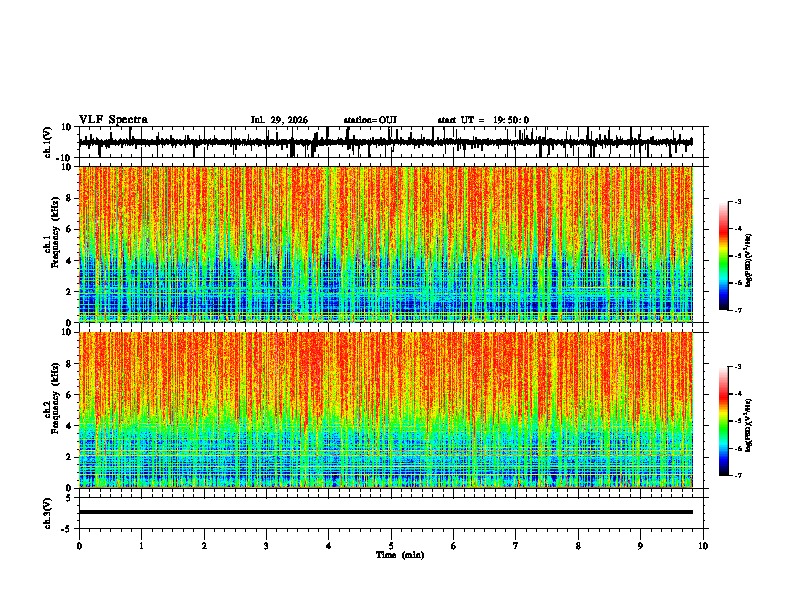Click the "-7" tick on ch.2 colorbar
This screenshot has width=792, height=612.
tap(738, 476)
